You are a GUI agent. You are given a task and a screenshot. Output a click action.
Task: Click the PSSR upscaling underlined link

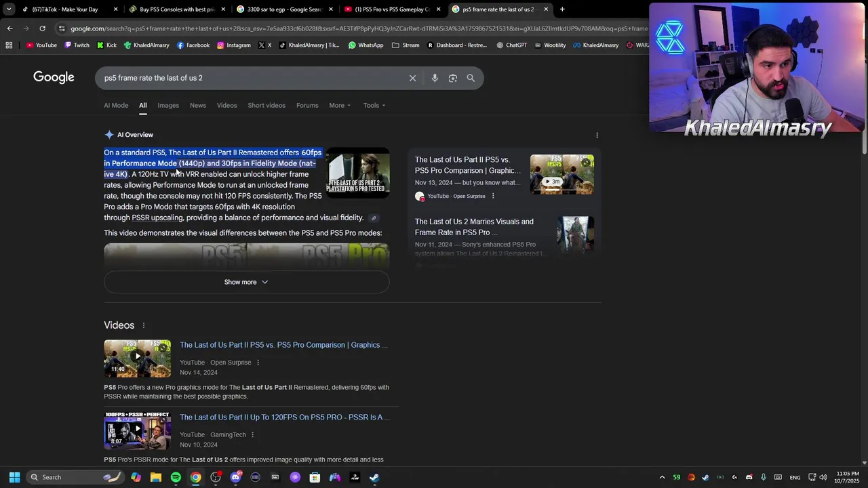tap(157, 218)
